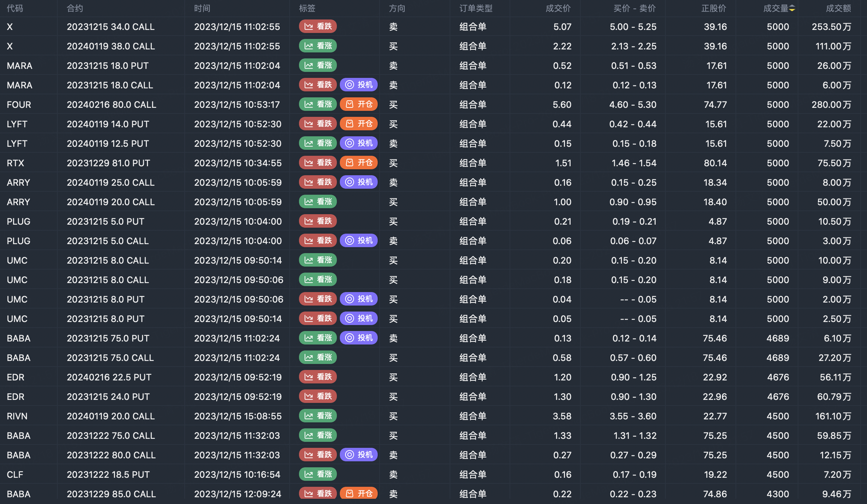Image resolution: width=867 pixels, height=504 pixels.
Task: Click 看涨 tag on X 38.0 CALL row
Action: [318, 46]
